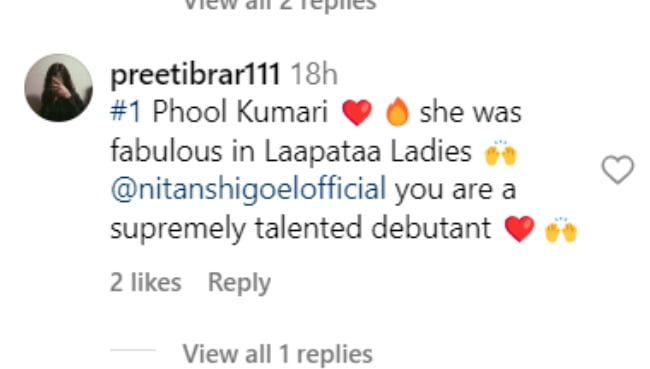
Task: Click the 18h comment timestamp
Action: pos(314,75)
